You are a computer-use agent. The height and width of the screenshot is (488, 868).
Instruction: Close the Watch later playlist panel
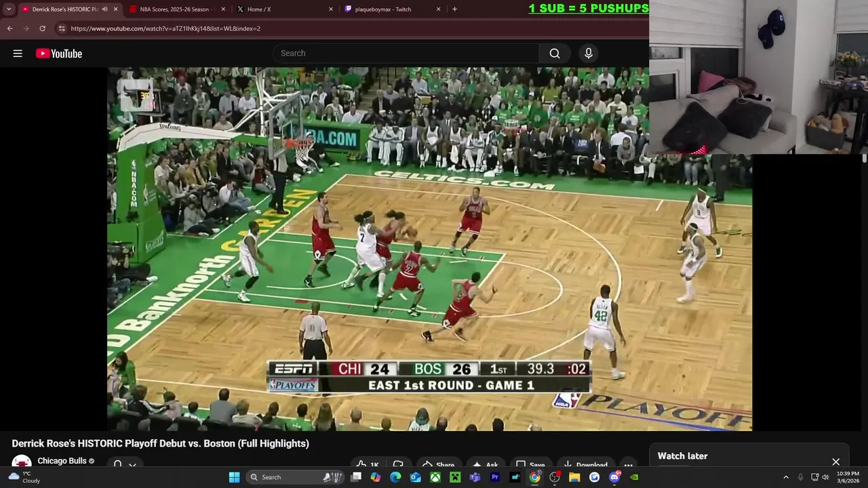tap(835, 462)
